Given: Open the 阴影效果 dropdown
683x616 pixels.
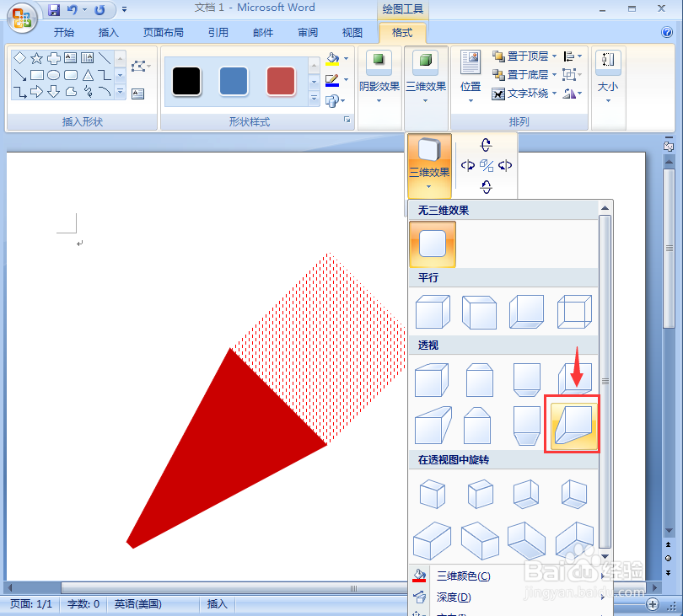Looking at the screenshot, I should coord(379,78).
